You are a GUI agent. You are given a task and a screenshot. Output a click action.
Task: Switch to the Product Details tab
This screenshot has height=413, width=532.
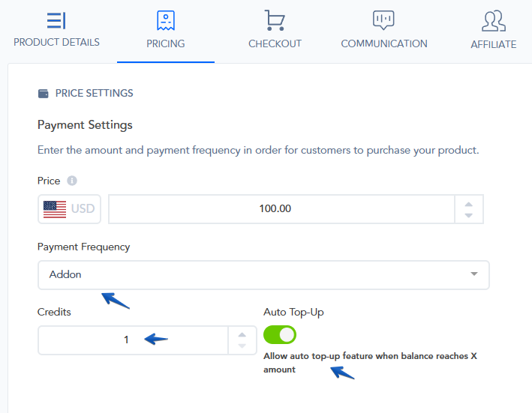click(x=56, y=42)
